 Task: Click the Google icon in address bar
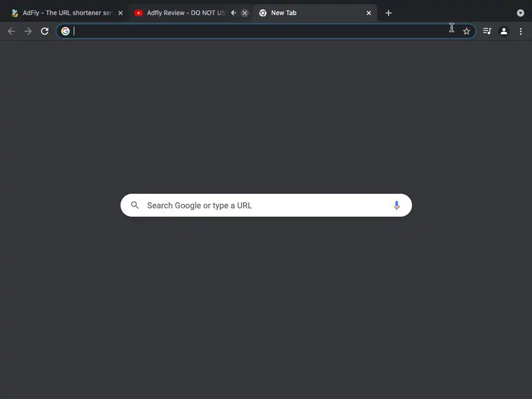(65, 31)
